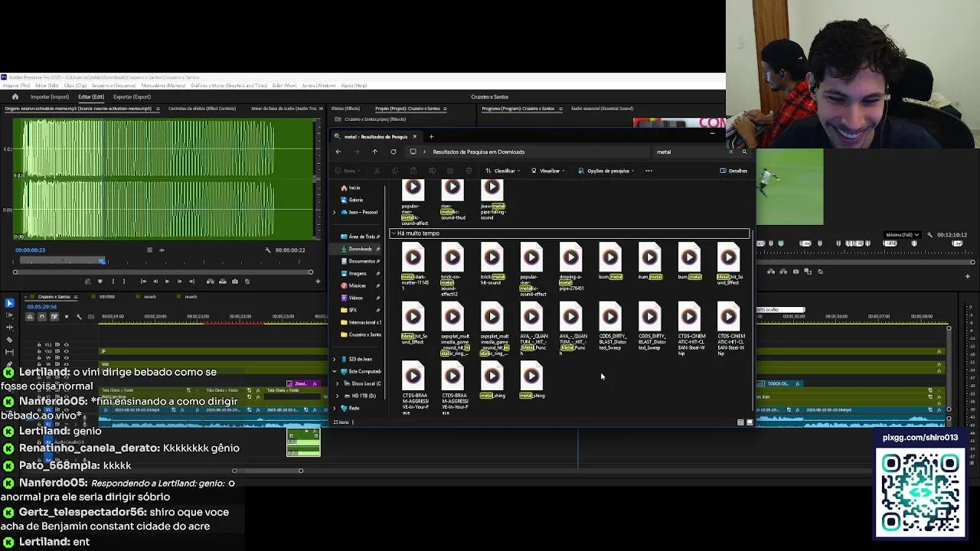This screenshot has height=551, width=980.
Task: Switch Explorer to details list view button
Action: 740,422
